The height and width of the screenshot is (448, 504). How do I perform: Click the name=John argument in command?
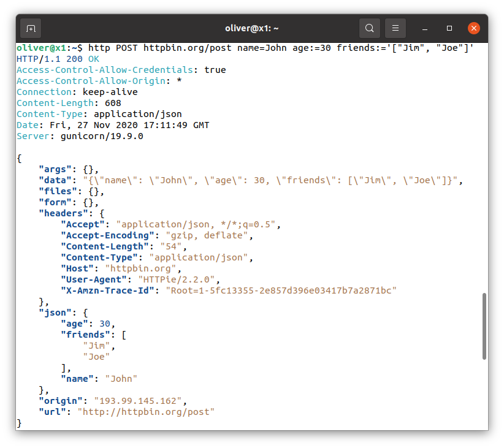(262, 48)
